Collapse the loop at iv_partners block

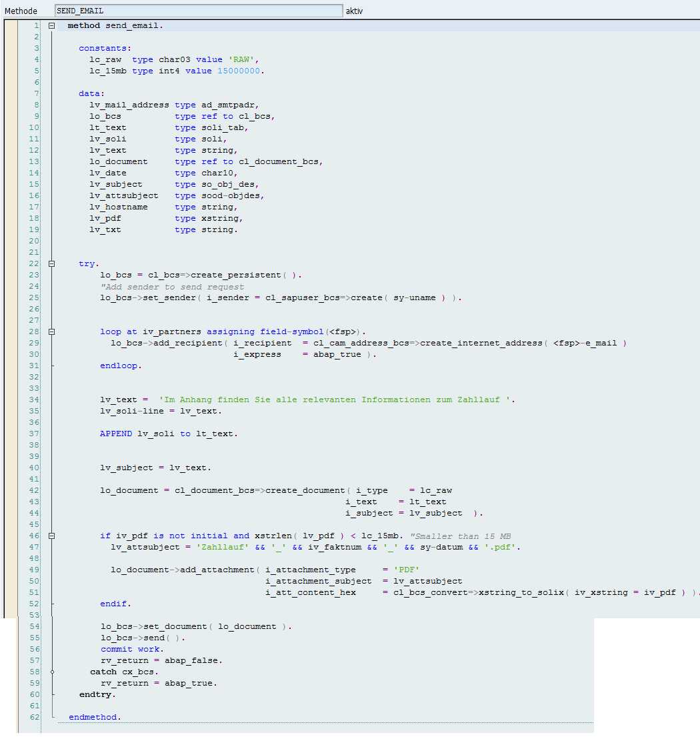[51, 331]
